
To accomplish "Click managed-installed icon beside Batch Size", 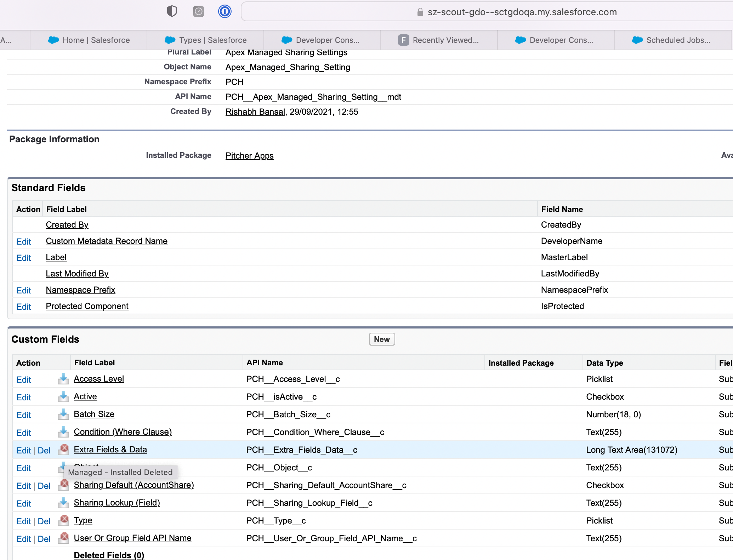I will click(63, 414).
